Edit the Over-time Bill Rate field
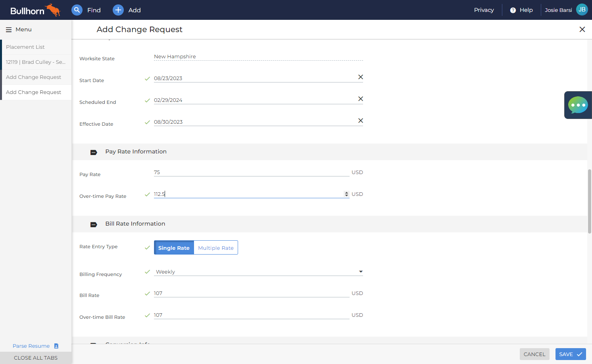Viewport: 592px width, 364px height. click(252, 315)
